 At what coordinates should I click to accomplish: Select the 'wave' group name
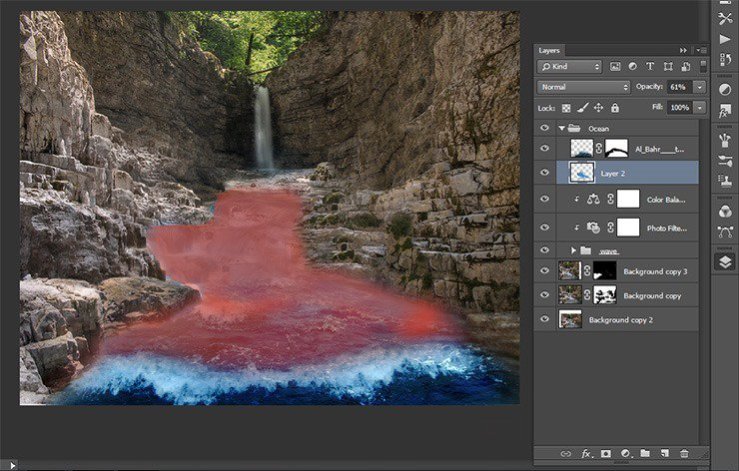(608, 251)
